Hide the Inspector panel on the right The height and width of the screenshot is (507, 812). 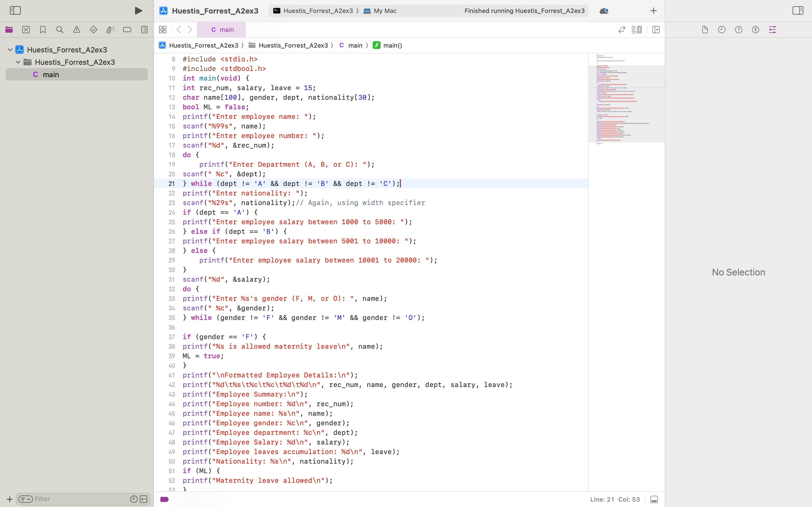click(798, 10)
